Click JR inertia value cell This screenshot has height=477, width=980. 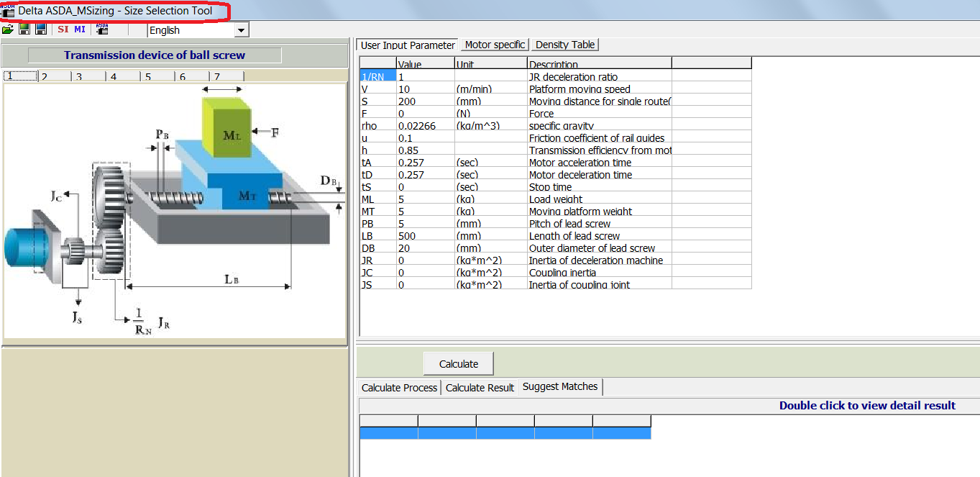pyautogui.click(x=426, y=260)
